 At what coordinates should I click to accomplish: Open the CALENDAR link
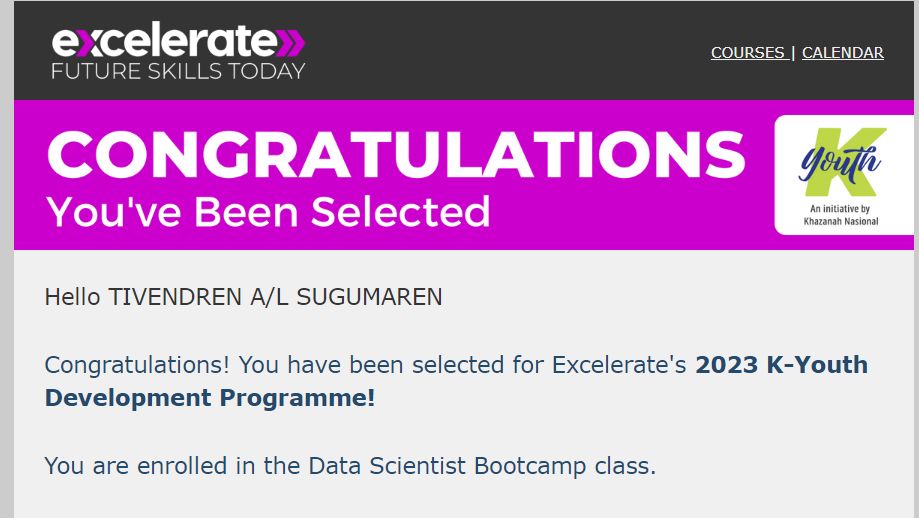[842, 53]
